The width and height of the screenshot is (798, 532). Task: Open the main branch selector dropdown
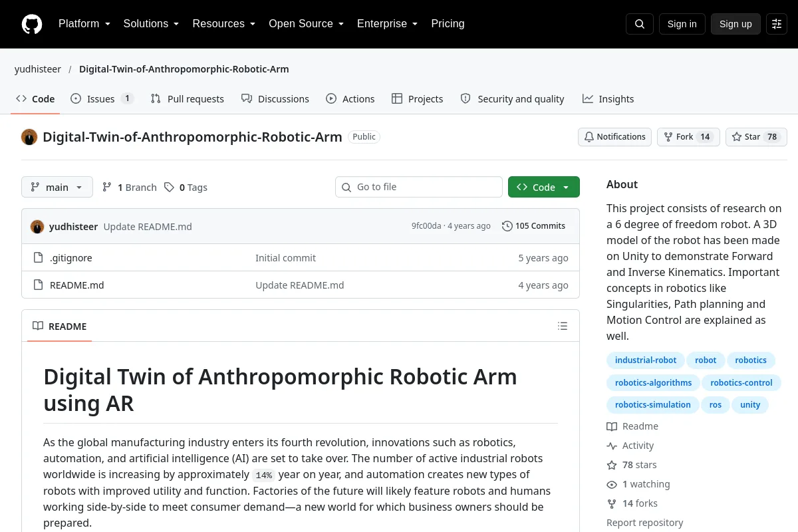tap(57, 187)
